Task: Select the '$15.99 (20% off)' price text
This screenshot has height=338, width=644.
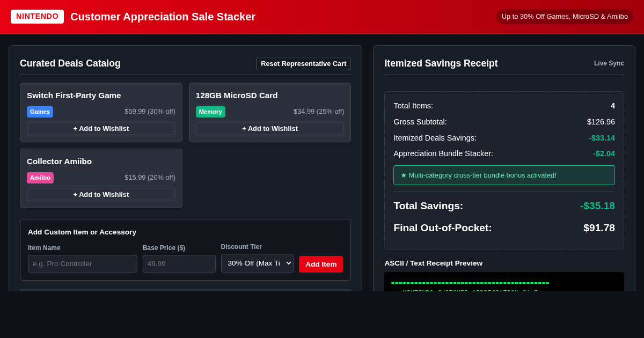Action: (150, 178)
